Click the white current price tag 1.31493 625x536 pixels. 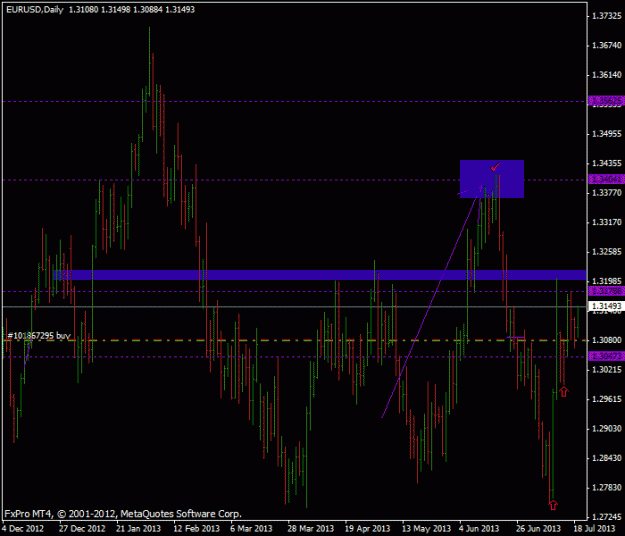pyautogui.click(x=605, y=306)
